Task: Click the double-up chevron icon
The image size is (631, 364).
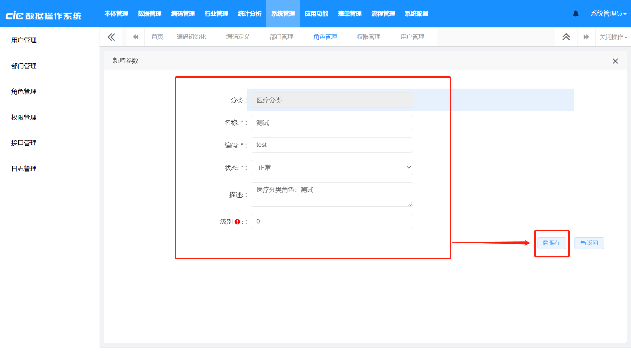Action: pyautogui.click(x=566, y=37)
